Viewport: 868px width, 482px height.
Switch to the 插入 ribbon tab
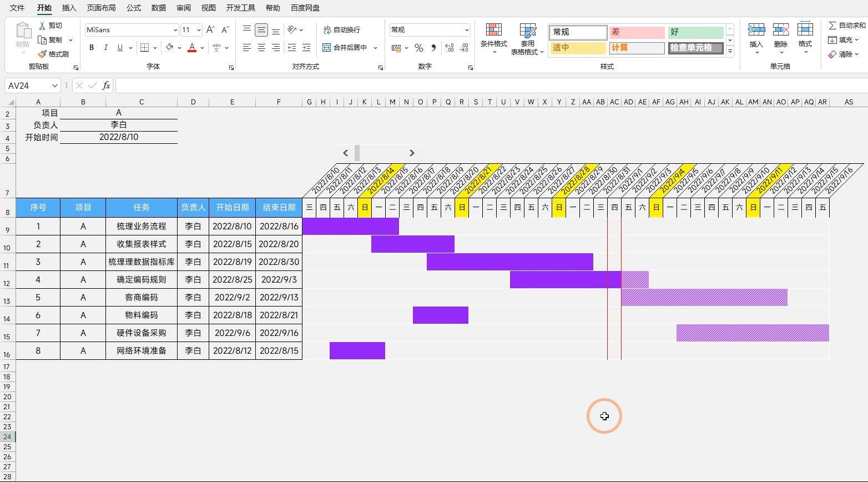pyautogui.click(x=69, y=8)
